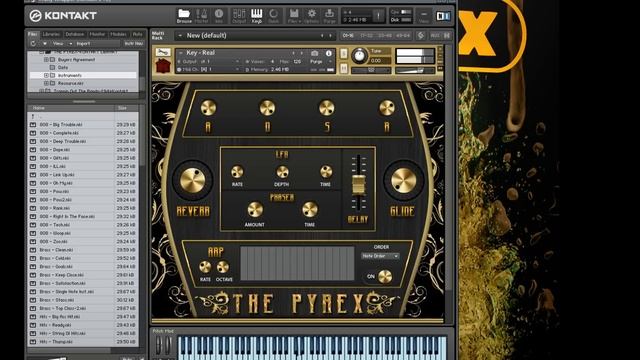Click the Native Instruments logo icon
Image resolution: width=640 pixels, height=360 pixels.
443,16
